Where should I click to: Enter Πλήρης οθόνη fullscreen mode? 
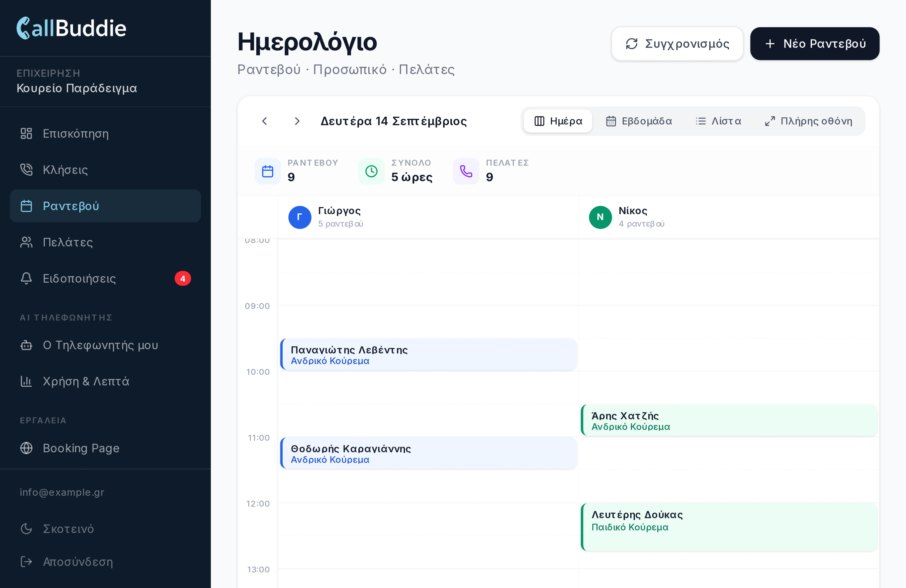(x=809, y=121)
